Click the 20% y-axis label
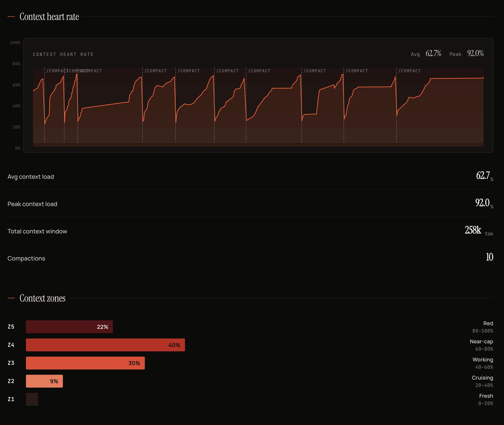This screenshot has width=504, height=425. tap(16, 127)
